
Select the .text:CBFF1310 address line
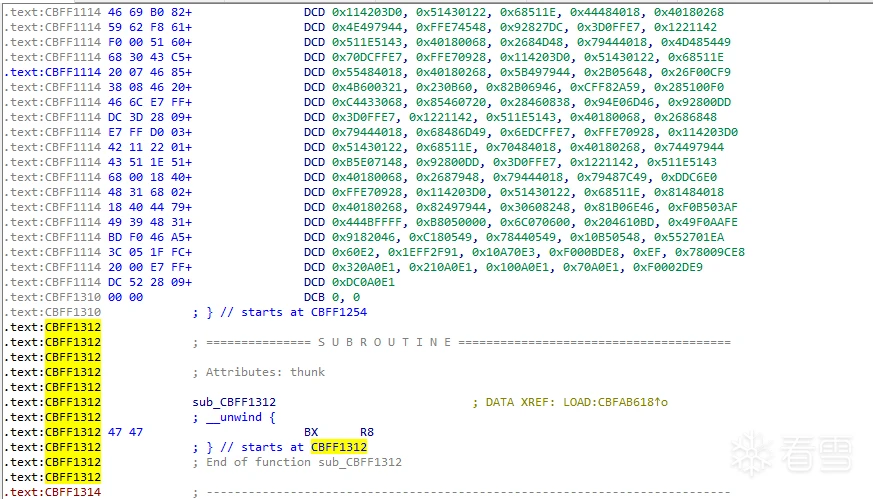[50, 312]
